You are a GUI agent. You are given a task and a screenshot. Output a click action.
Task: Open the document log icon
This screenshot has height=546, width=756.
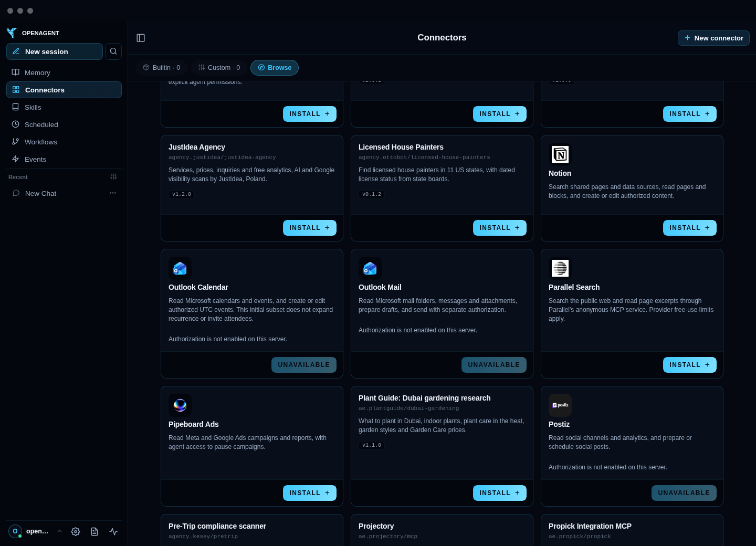tap(94, 531)
